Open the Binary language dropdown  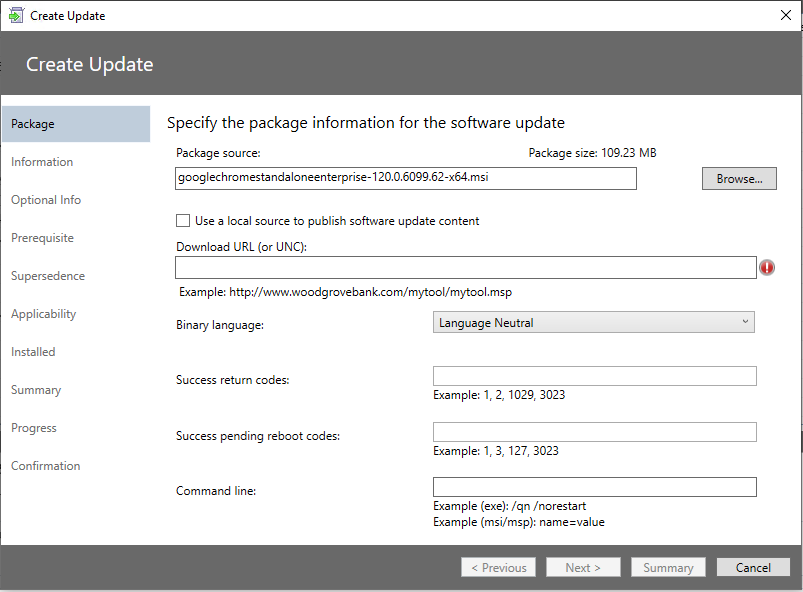coord(594,323)
